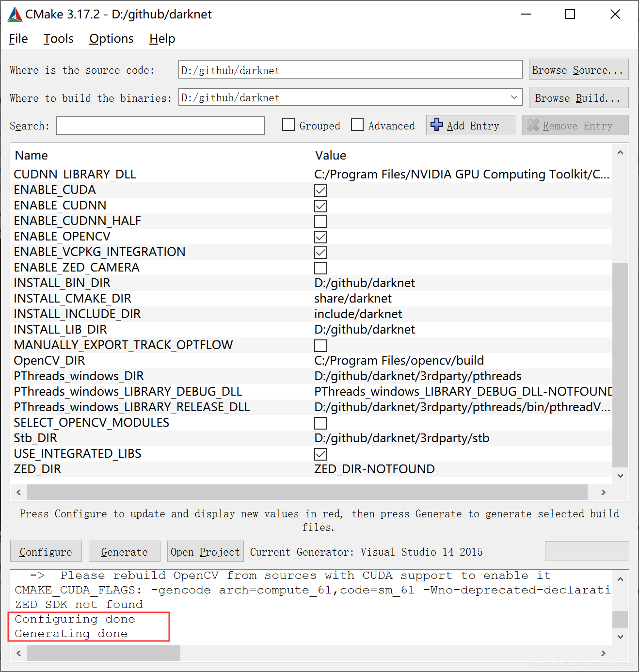
Task: Click cache list scroll right arrow
Action: coord(603,492)
